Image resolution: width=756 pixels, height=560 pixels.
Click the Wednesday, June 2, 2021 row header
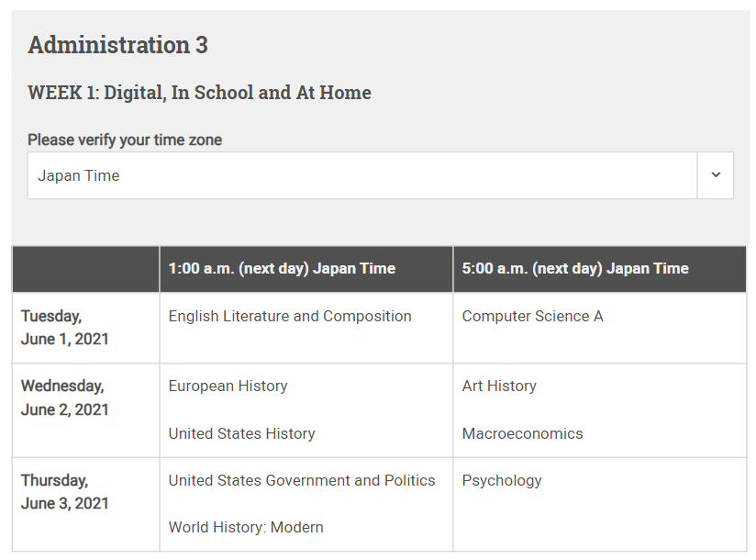[x=65, y=398]
